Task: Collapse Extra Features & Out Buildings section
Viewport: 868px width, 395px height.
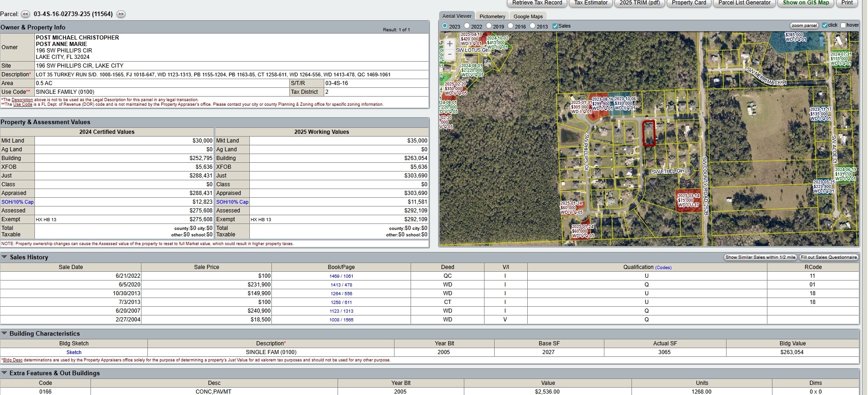Action: point(4,373)
